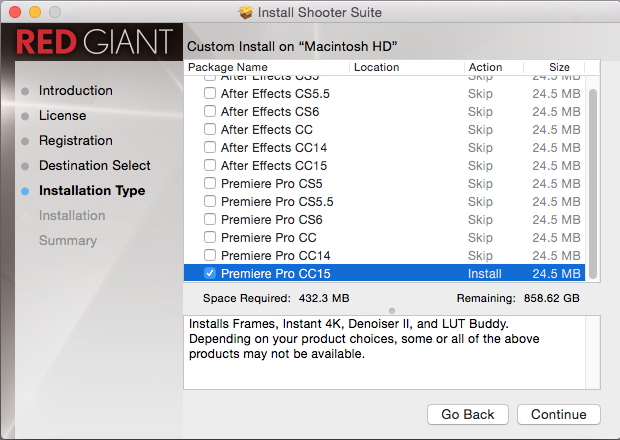The height and width of the screenshot is (440, 620).
Task: Click the Red Giant logo
Action: pyautogui.click(x=94, y=42)
